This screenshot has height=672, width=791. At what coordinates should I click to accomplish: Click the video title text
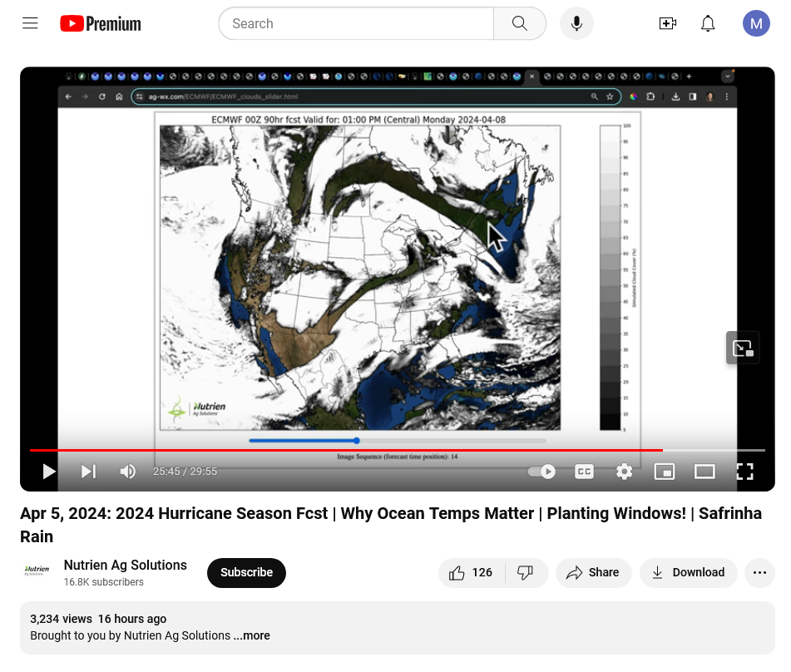391,525
